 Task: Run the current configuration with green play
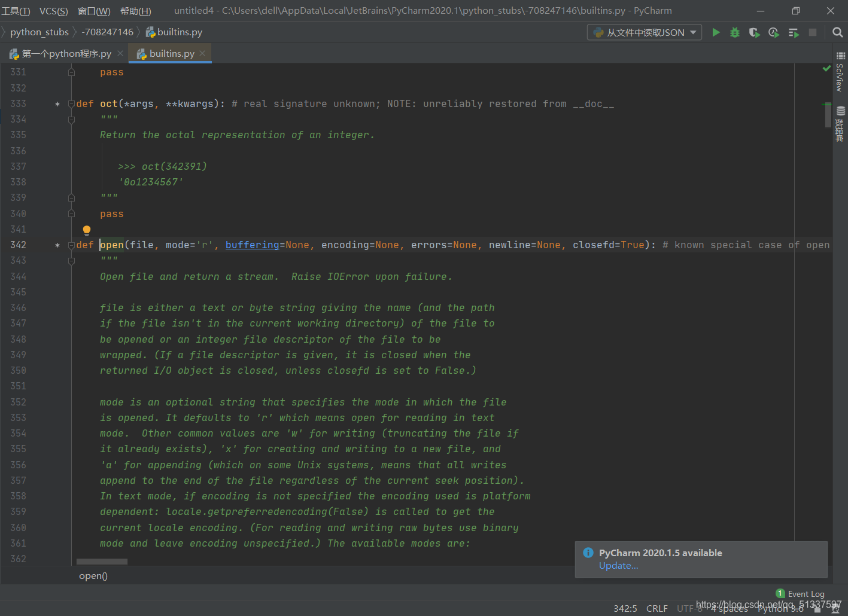click(x=716, y=32)
